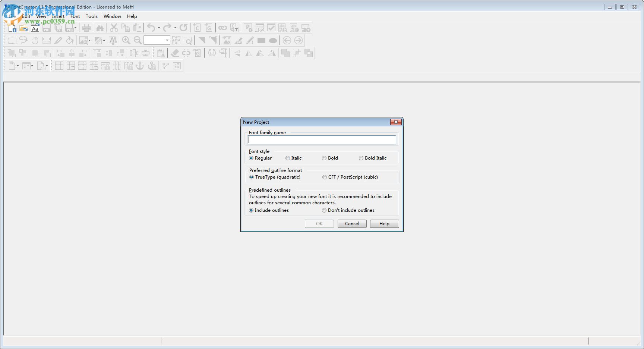Select the Hand panning tool icon

tap(35, 40)
